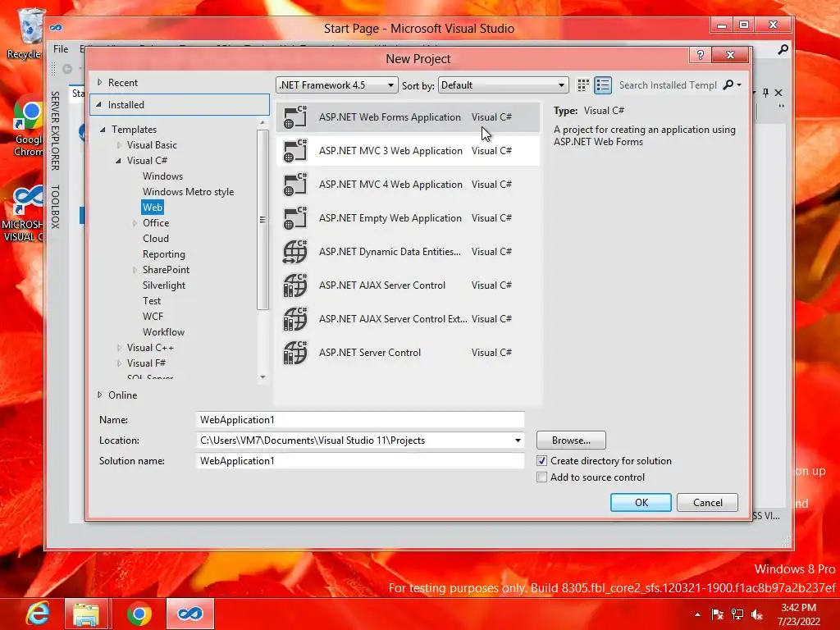The height and width of the screenshot is (630, 840).
Task: Select the Web template category
Action: pos(152,208)
